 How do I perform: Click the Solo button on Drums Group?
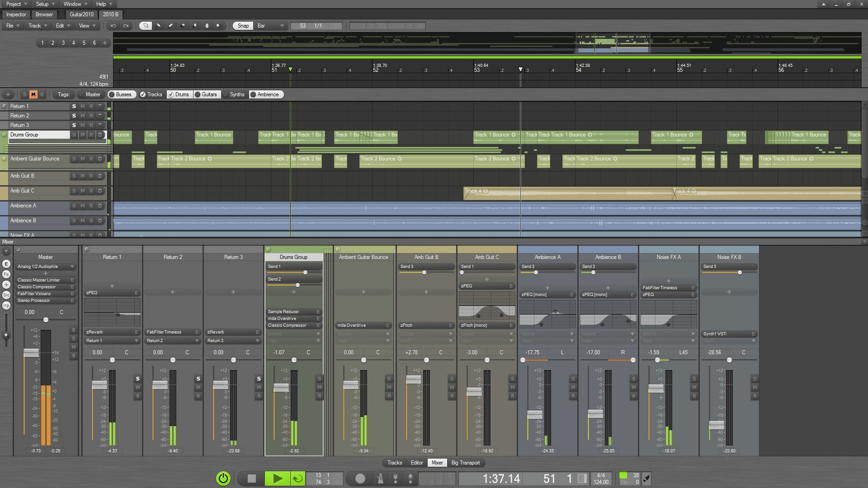click(x=73, y=134)
